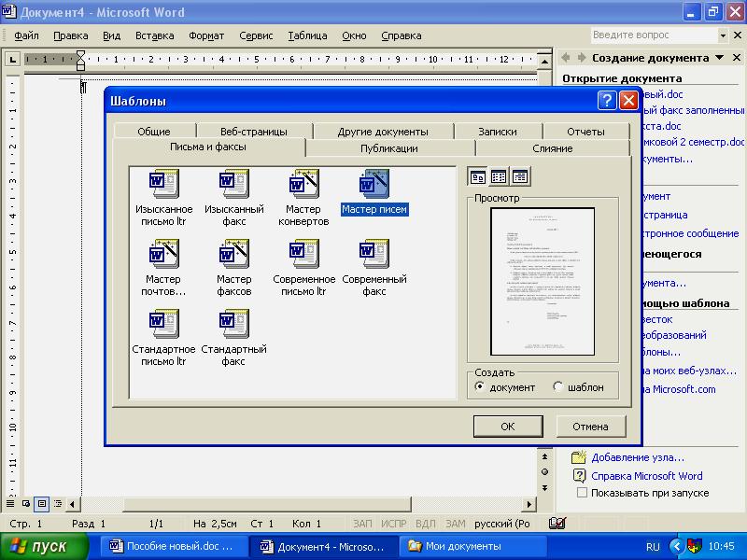Switch to the Слияние tab
The image size is (747, 560).
pyautogui.click(x=553, y=148)
